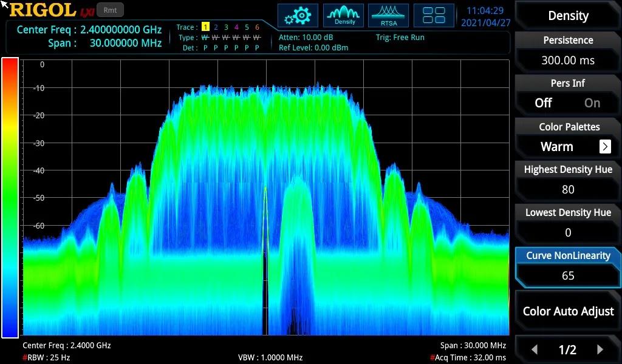The height and width of the screenshot is (364, 622).
Task: Open the Center Freq setting at top
Action: click(x=89, y=30)
